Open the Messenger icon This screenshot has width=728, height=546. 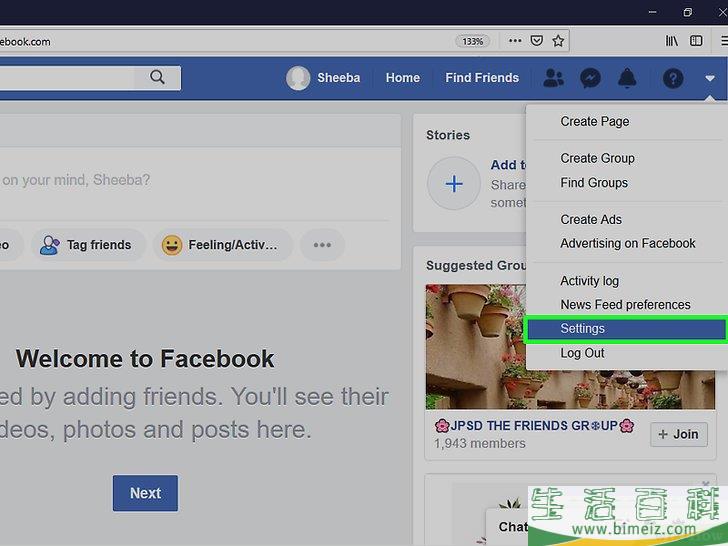click(590, 78)
